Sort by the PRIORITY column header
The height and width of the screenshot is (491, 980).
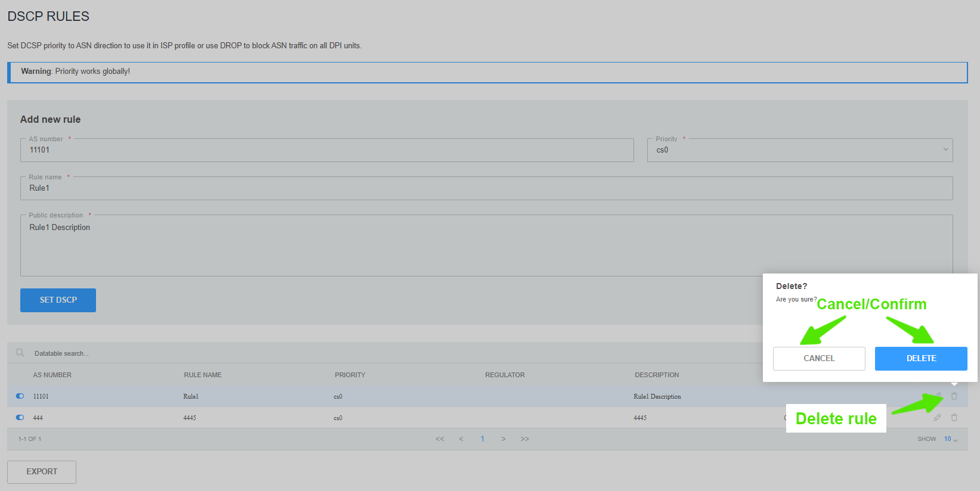click(350, 375)
